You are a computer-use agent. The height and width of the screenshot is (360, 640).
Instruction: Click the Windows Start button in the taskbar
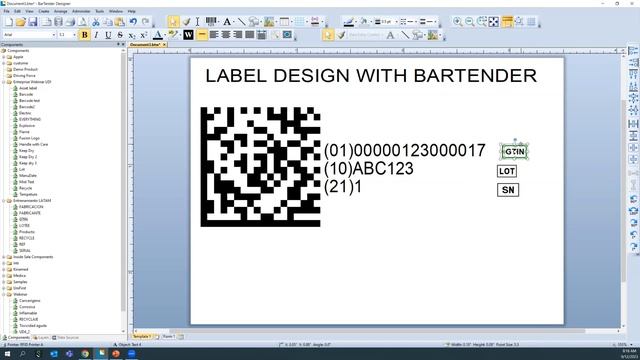tap(7, 354)
